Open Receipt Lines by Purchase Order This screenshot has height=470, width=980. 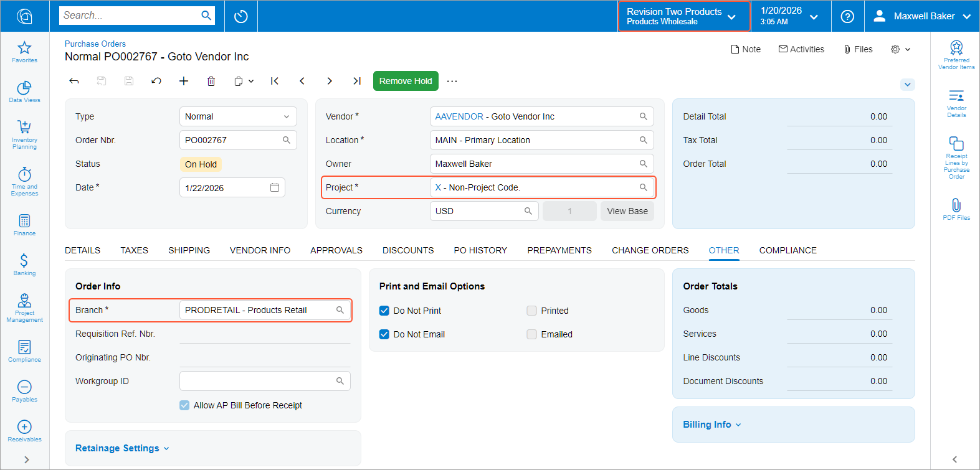point(956,158)
